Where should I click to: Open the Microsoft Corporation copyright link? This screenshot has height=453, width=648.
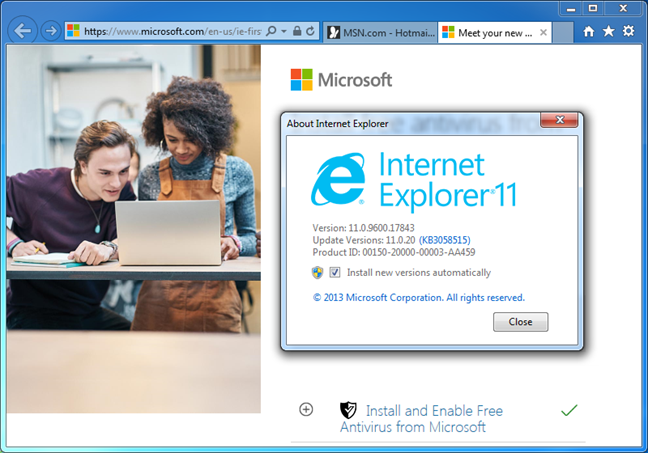(x=419, y=298)
